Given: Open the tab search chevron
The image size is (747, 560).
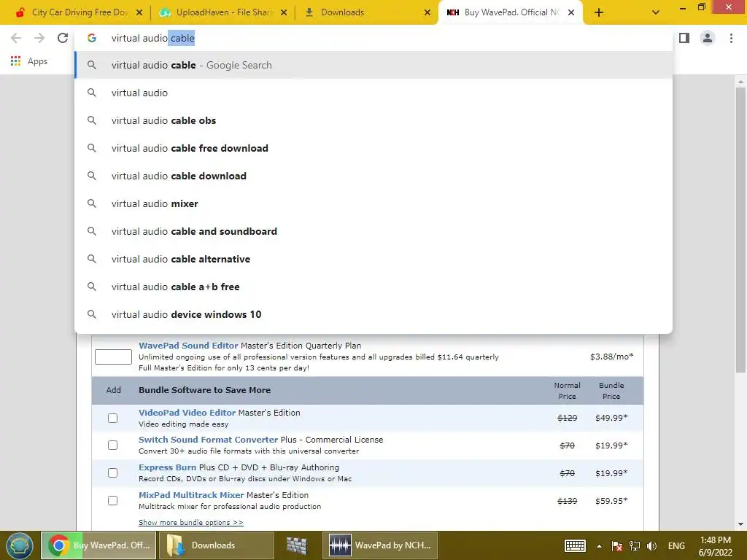Looking at the screenshot, I should (656, 13).
